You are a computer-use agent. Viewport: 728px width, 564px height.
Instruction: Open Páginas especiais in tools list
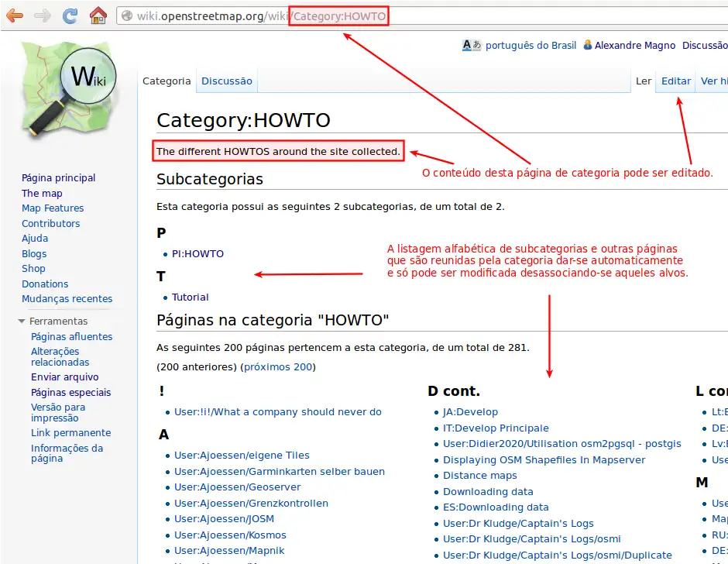point(70,392)
